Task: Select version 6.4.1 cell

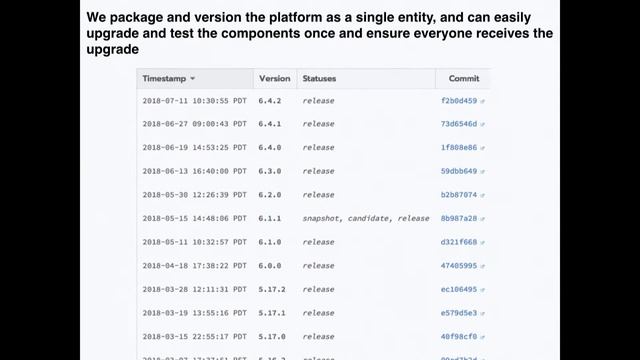Action: 270,124
